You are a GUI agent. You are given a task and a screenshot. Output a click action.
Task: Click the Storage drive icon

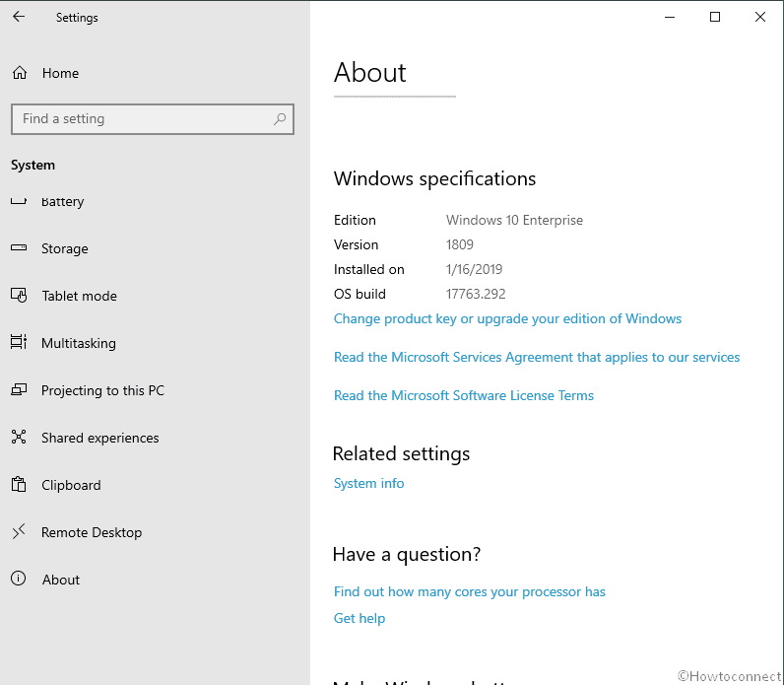click(x=19, y=247)
